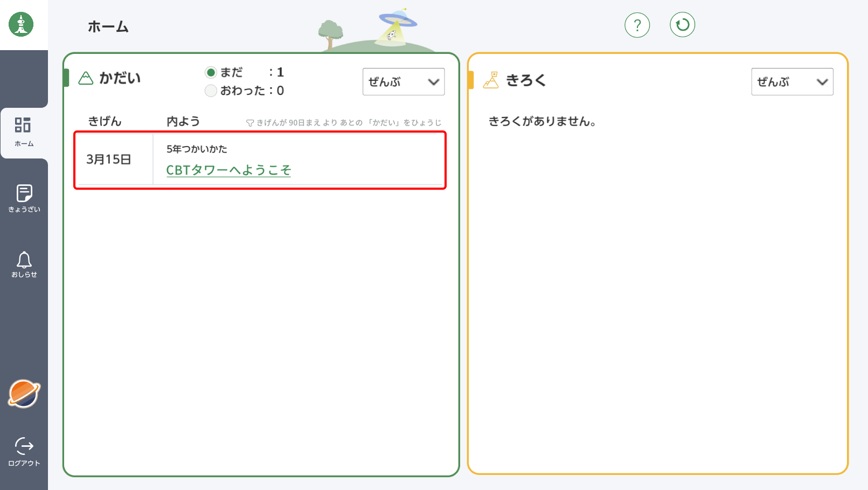868x490 pixels.
Task: Click the 5年つかいかた subject label
Action: (x=197, y=149)
